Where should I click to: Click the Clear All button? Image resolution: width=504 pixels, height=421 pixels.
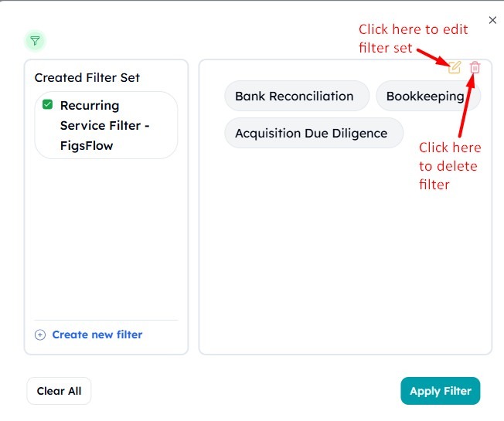click(x=60, y=391)
